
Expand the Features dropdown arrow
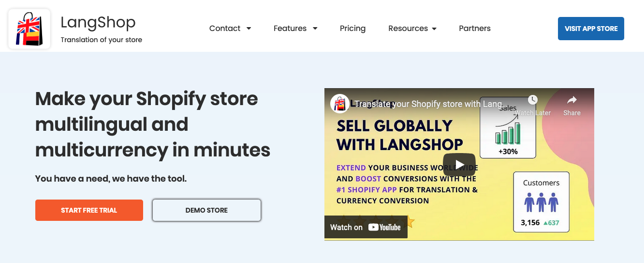(315, 29)
